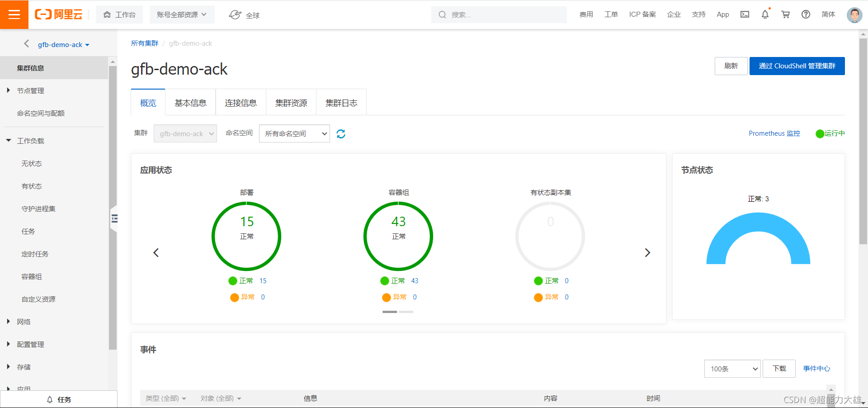Open 无状态 workloads
The width and height of the screenshot is (868, 408).
(x=32, y=163)
